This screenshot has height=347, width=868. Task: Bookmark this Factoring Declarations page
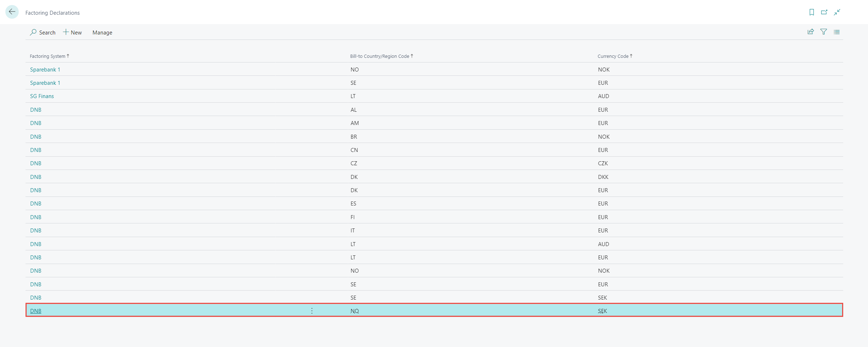(812, 12)
